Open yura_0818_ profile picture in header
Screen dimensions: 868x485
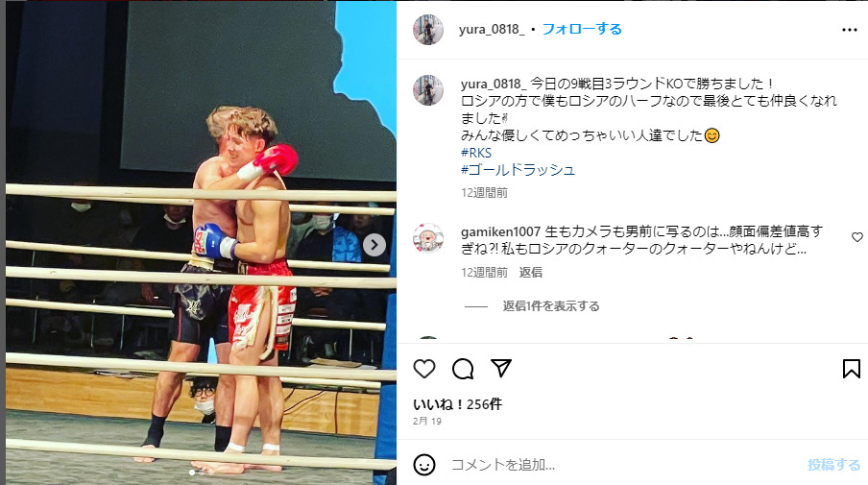point(428,30)
